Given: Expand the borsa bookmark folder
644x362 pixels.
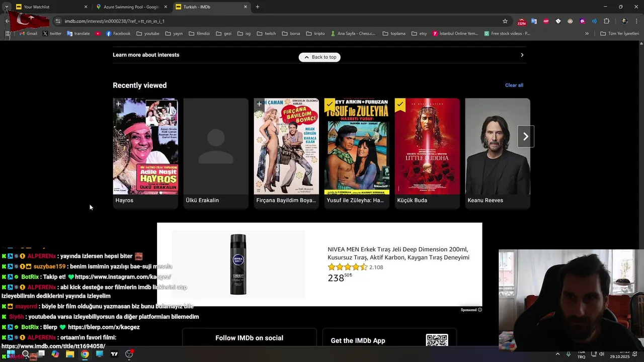Looking at the screenshot, I should pyautogui.click(x=290, y=34).
